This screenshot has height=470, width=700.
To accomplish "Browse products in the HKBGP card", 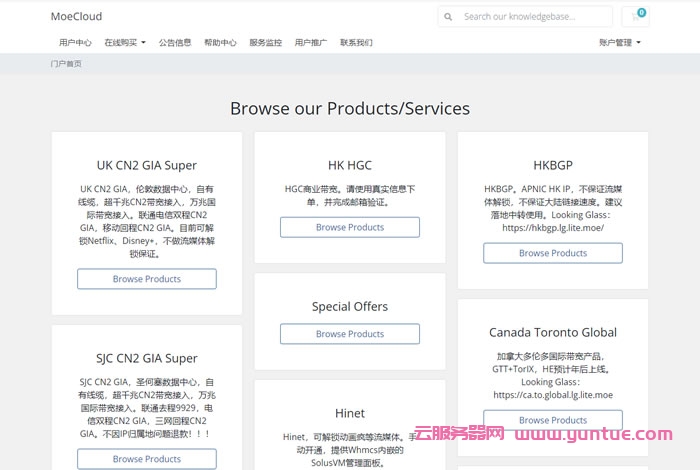I will 553,253.
